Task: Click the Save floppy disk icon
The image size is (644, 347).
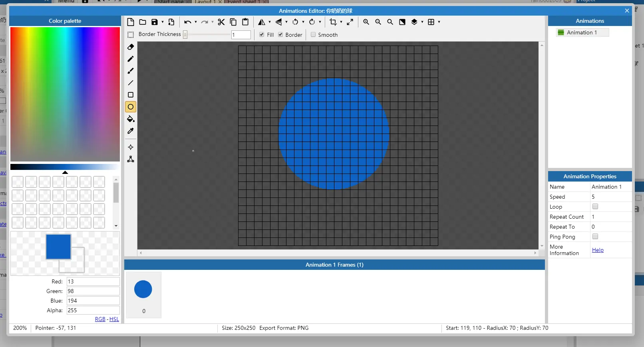Action: point(155,22)
